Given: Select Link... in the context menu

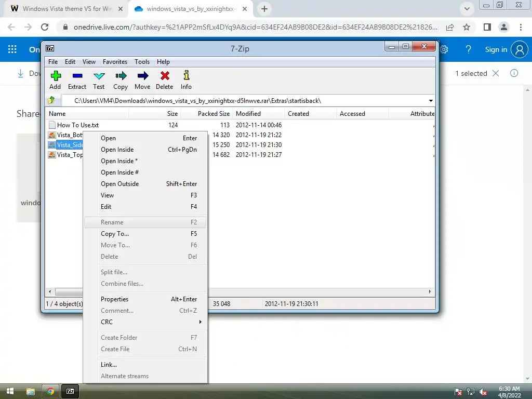Looking at the screenshot, I should [146, 365].
